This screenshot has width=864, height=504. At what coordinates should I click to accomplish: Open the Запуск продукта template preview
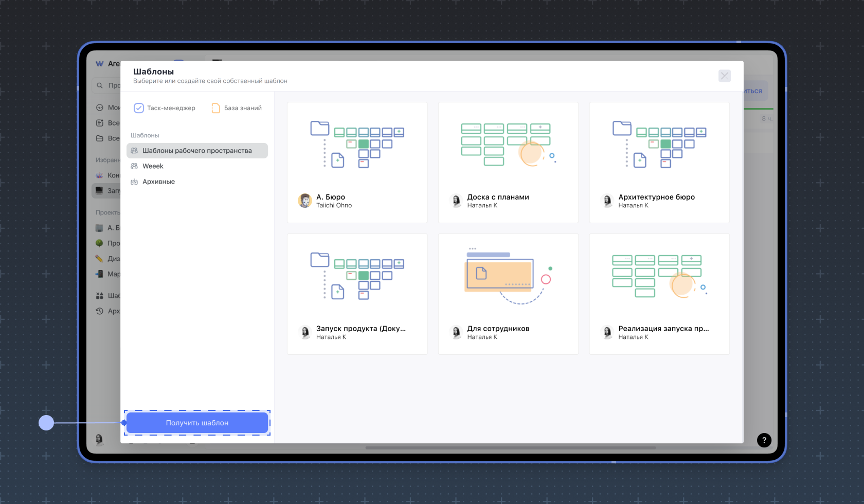[357, 294]
